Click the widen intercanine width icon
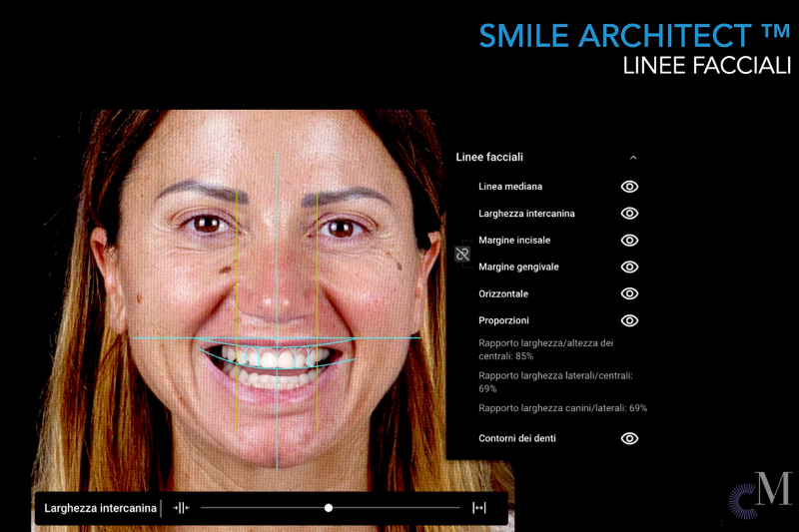Screen dimensions: 799x532 tap(479, 508)
